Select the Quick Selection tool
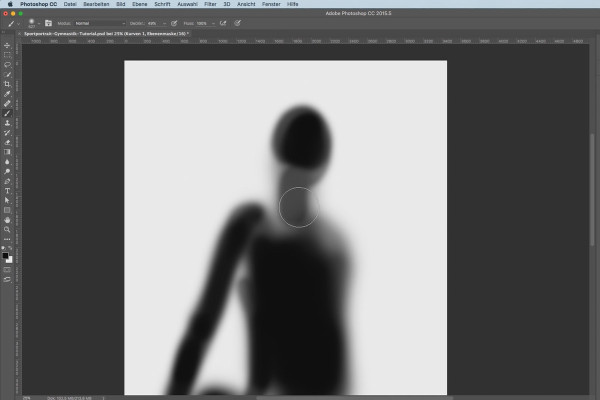 7,74
